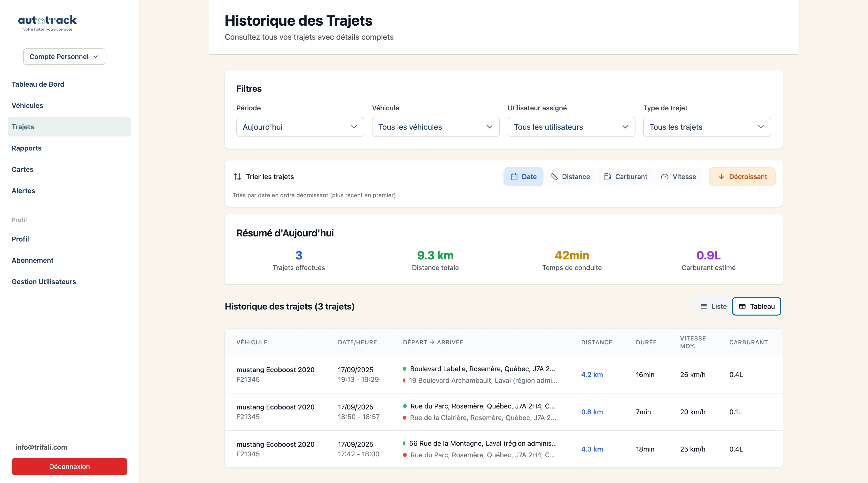Click the calendar icon in Date sort
Viewport: 868px width, 483px height.
pyautogui.click(x=514, y=177)
